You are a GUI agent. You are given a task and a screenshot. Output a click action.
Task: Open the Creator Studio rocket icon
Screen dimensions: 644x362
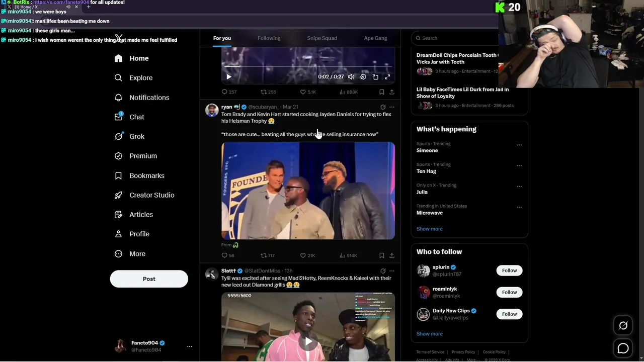pos(118,195)
